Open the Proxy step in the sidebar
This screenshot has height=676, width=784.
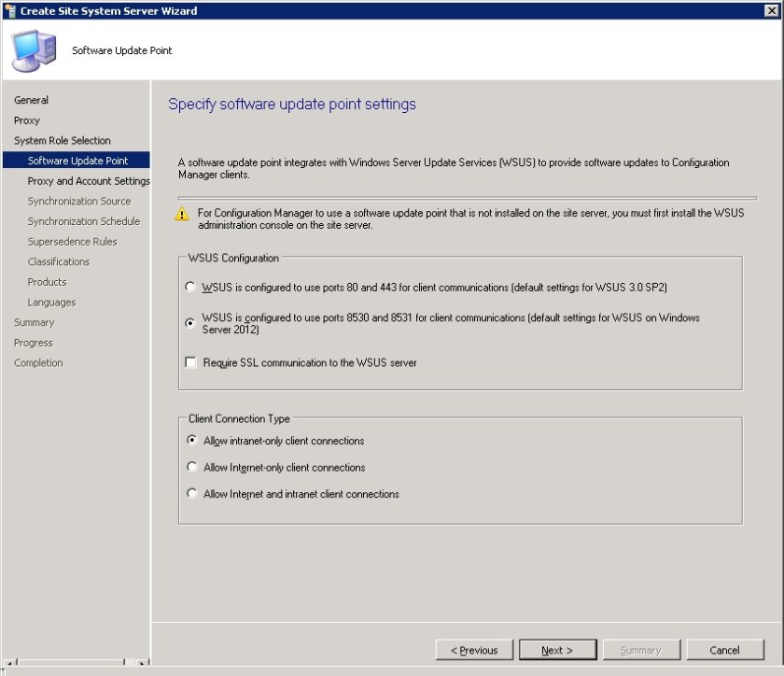click(26, 120)
